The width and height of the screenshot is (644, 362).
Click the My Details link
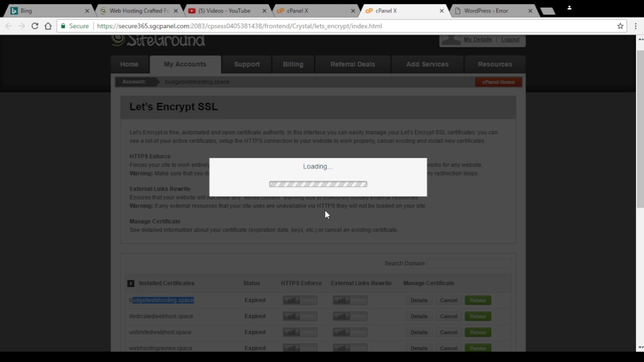(x=477, y=40)
